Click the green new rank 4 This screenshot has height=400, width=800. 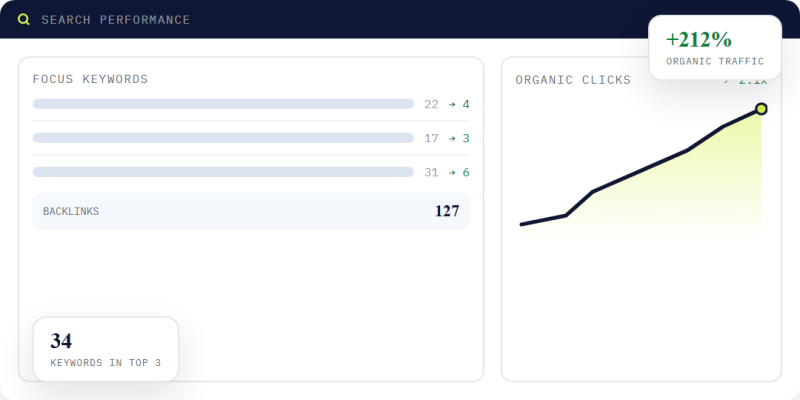(466, 104)
